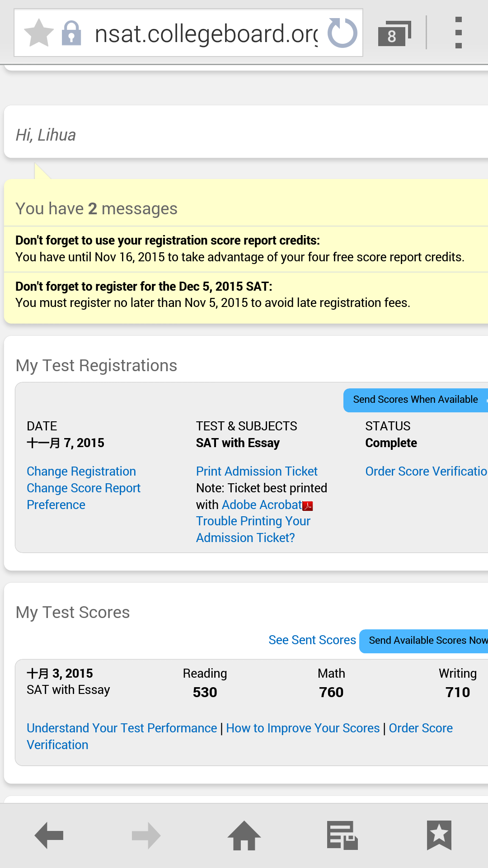Follow the Adobe Acrobat link

[x=262, y=505]
